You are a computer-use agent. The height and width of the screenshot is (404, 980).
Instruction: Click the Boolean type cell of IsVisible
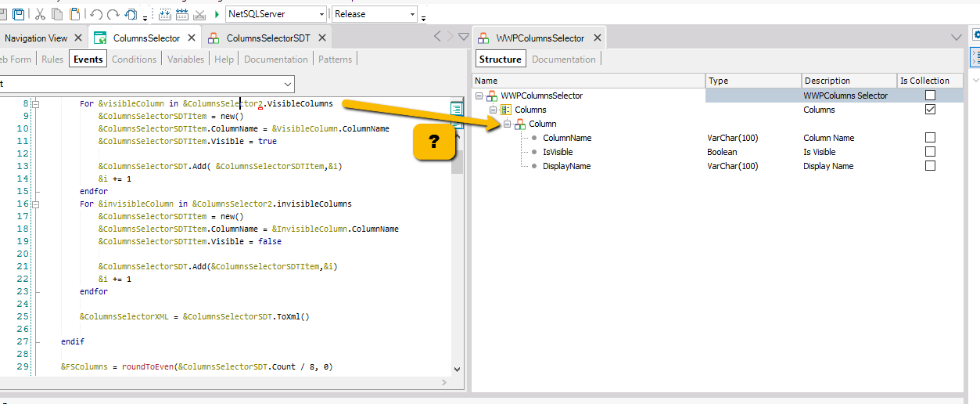pyautogui.click(x=753, y=152)
